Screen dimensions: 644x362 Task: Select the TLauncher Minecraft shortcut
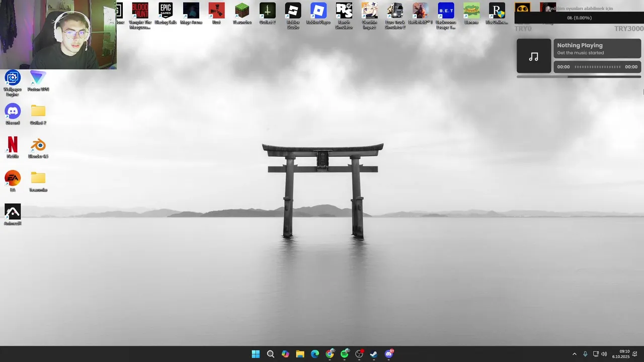click(x=242, y=14)
